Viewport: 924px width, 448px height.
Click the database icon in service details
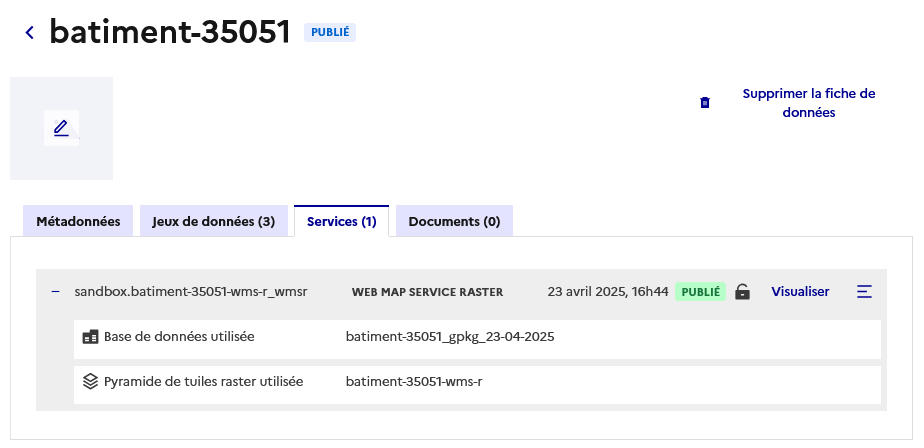pos(90,337)
